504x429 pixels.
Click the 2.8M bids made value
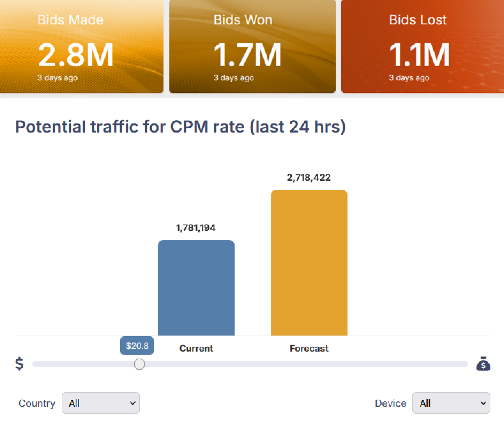[76, 55]
